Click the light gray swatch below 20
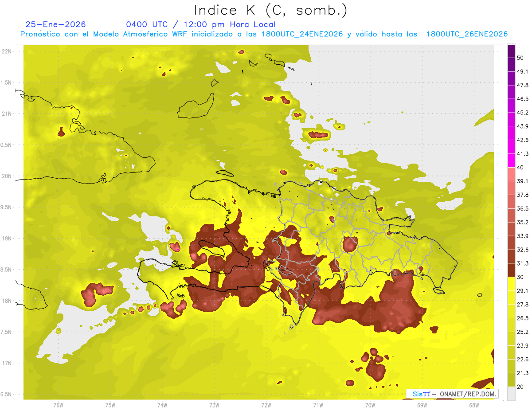The width and height of the screenshot is (532, 411). (x=511, y=394)
